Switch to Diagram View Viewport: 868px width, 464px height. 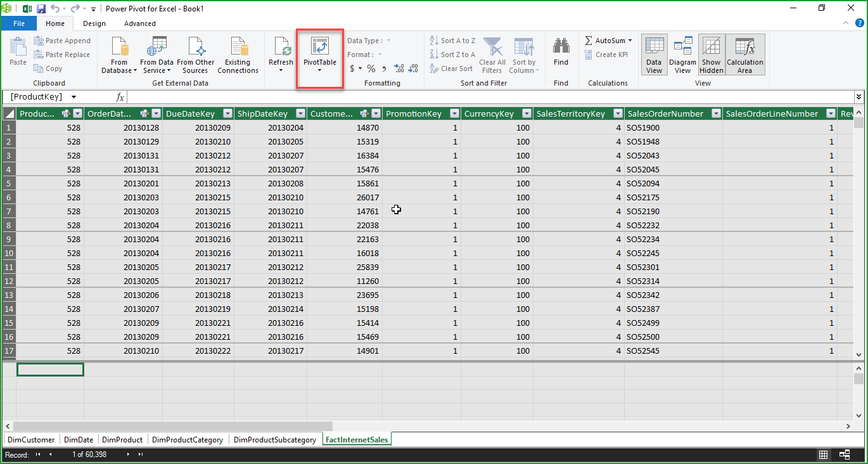pos(683,55)
